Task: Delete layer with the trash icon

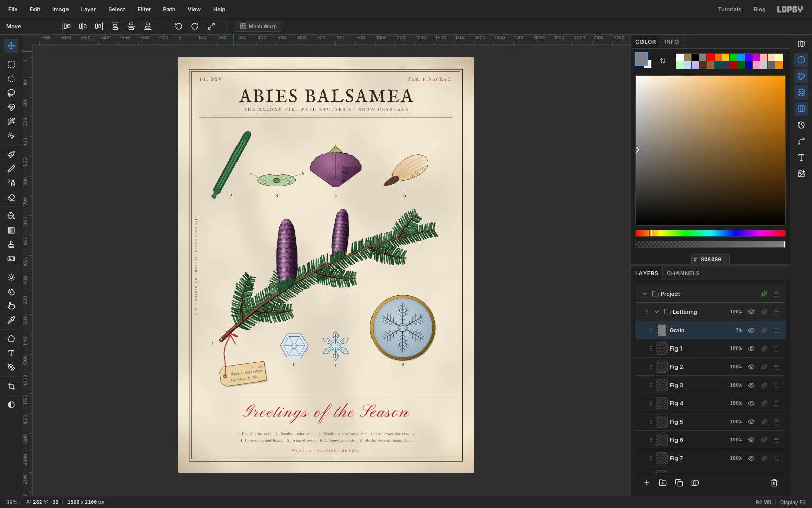Action: pyautogui.click(x=774, y=483)
